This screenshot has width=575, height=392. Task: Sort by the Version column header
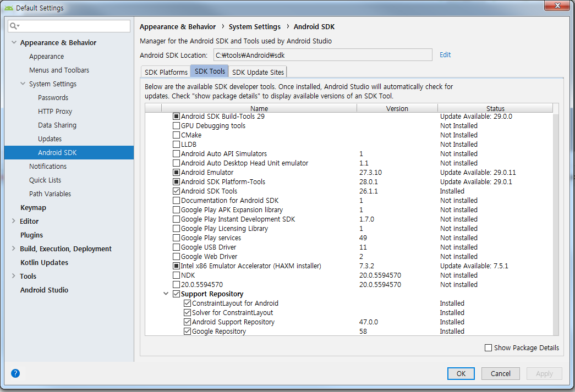pyautogui.click(x=397, y=108)
